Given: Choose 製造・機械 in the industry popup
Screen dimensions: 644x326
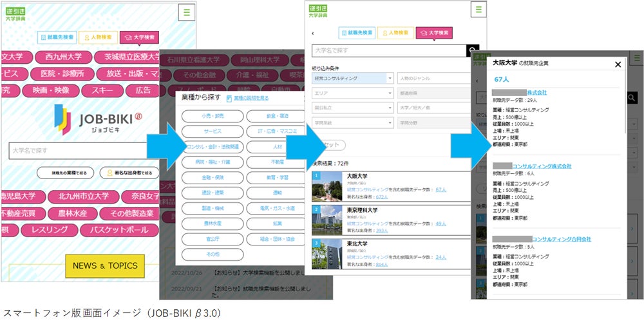Looking at the screenshot, I should (x=213, y=209).
